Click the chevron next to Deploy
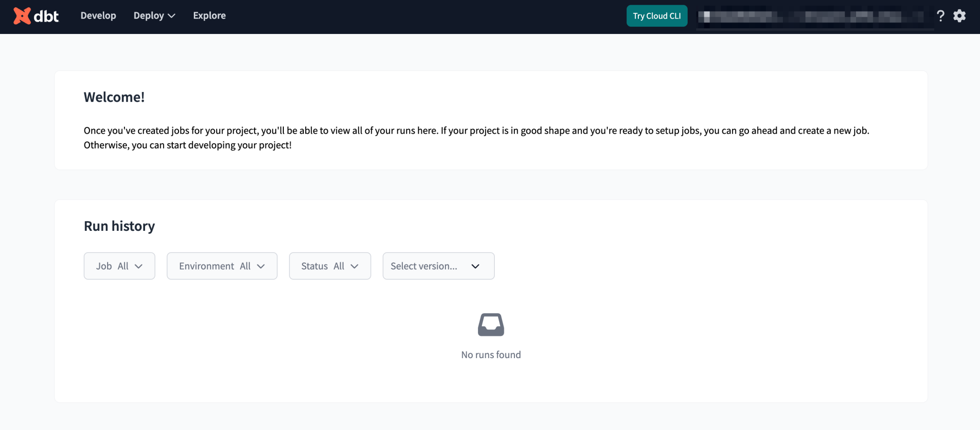This screenshot has height=430, width=980. (172, 16)
